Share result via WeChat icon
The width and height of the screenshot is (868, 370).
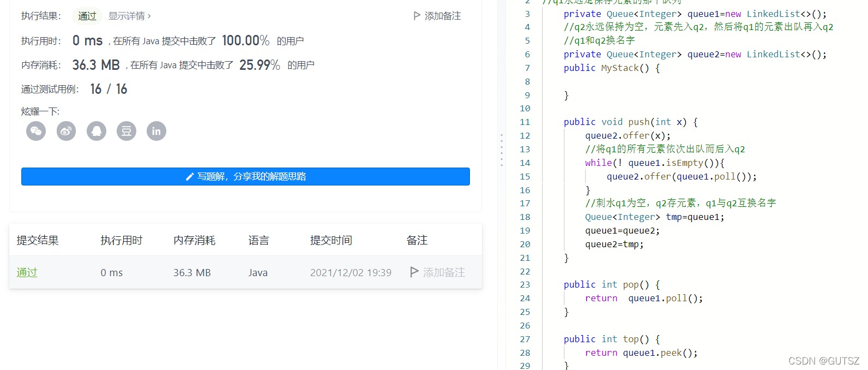[x=36, y=131]
